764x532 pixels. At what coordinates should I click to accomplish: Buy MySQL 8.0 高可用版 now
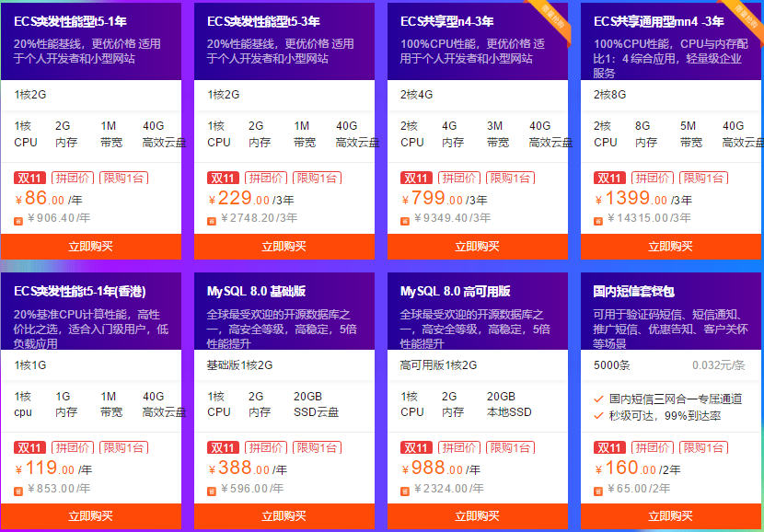coord(478,516)
